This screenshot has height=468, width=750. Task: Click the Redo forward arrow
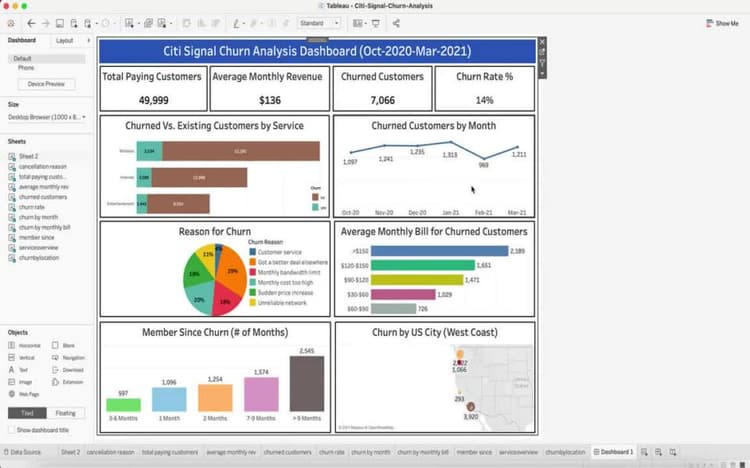pyautogui.click(x=45, y=23)
